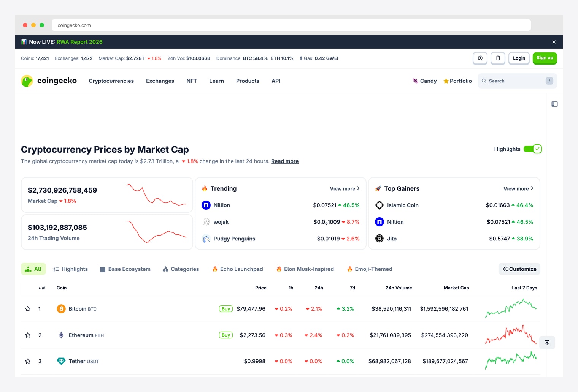Click the Buy button for Bitcoin
Image resolution: width=578 pixels, height=392 pixels.
(226, 309)
